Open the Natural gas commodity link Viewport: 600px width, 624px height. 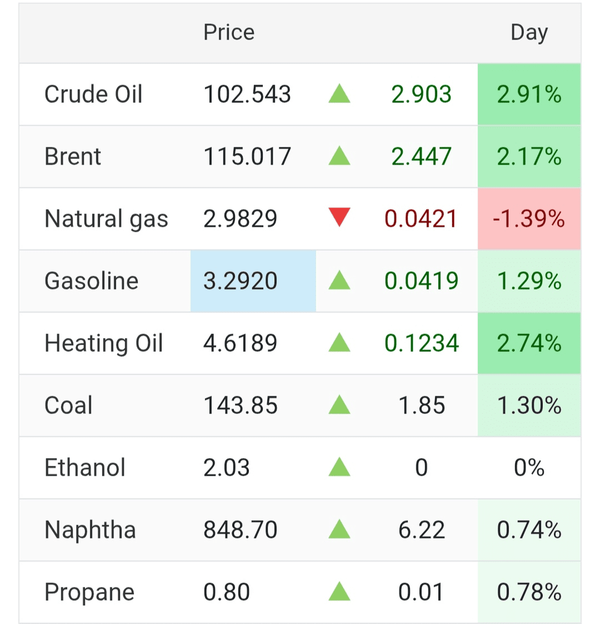(x=106, y=219)
